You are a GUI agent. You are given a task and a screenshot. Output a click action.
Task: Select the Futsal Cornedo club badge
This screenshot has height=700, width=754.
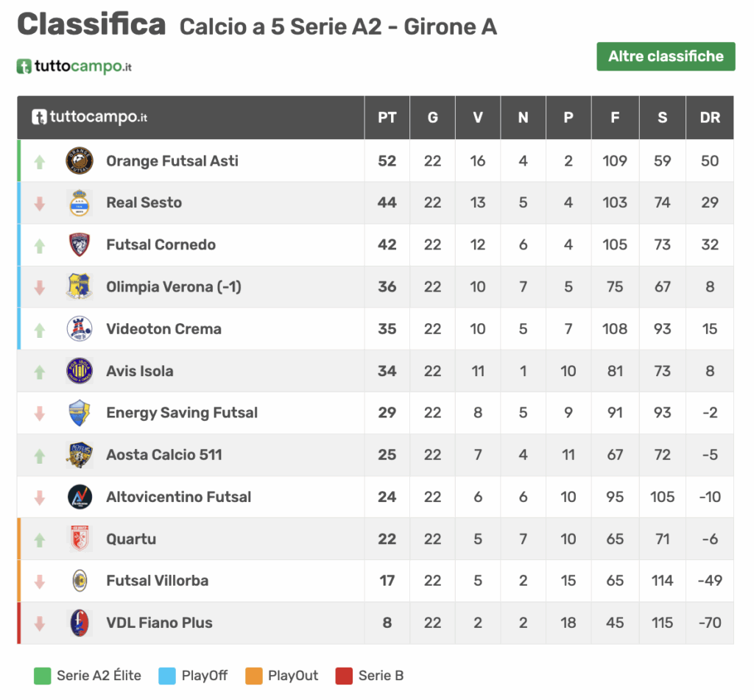tap(80, 244)
